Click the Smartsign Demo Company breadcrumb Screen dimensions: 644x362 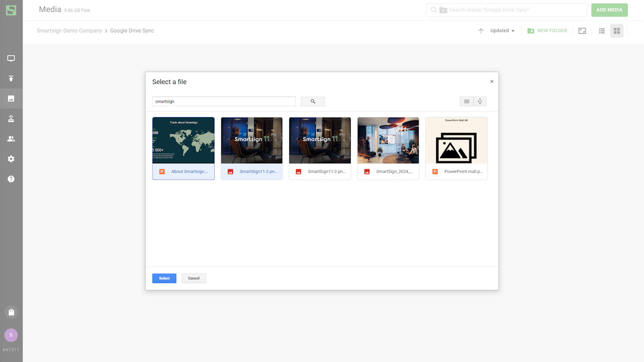point(69,31)
